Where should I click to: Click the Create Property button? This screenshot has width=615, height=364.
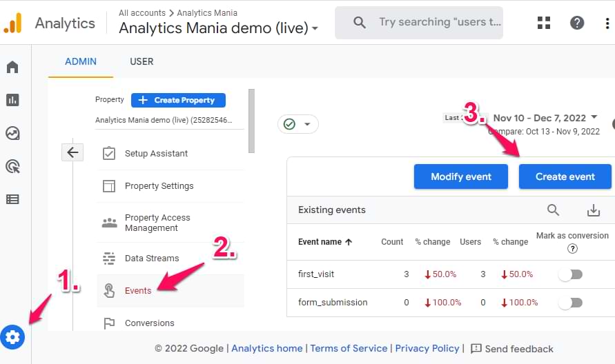[179, 100]
